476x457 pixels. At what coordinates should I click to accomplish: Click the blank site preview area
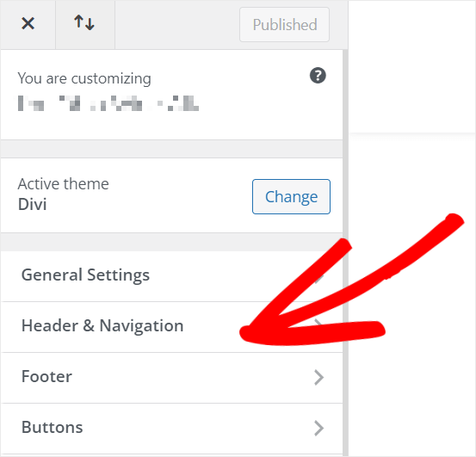coord(412,294)
